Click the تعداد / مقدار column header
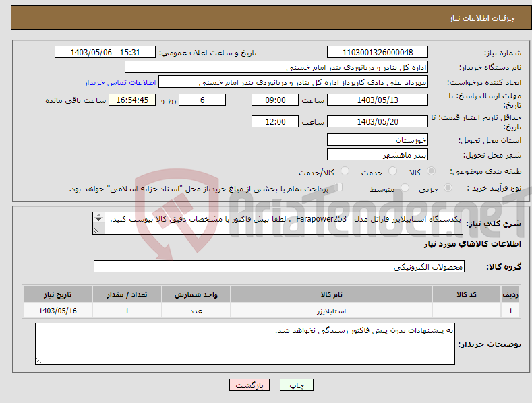Image resolution: width=532 pixels, height=403 pixels. pos(127,294)
